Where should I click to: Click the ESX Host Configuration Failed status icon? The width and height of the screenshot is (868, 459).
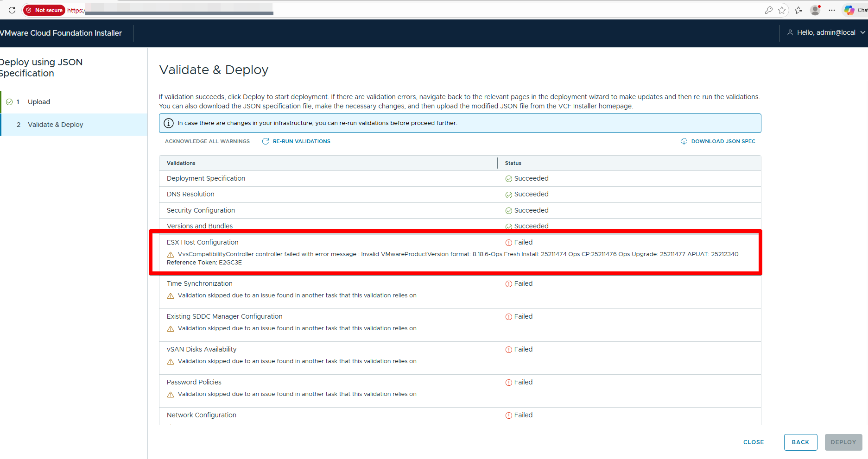pyautogui.click(x=508, y=243)
